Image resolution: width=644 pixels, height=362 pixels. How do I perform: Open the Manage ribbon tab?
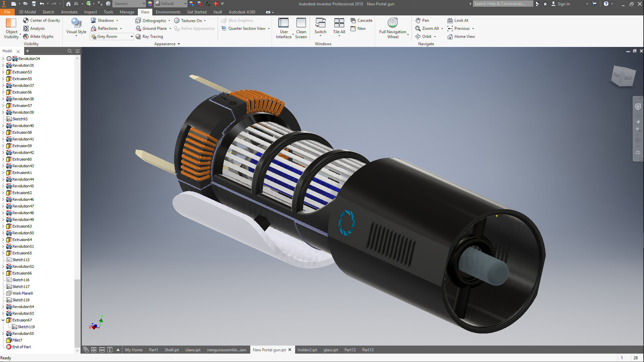tap(127, 12)
